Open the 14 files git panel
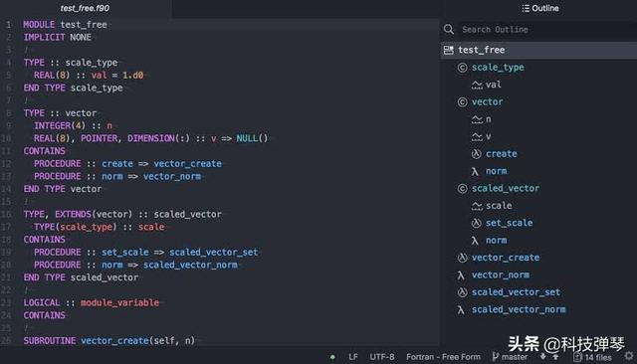Image resolution: width=637 pixels, height=364 pixels. (x=598, y=357)
